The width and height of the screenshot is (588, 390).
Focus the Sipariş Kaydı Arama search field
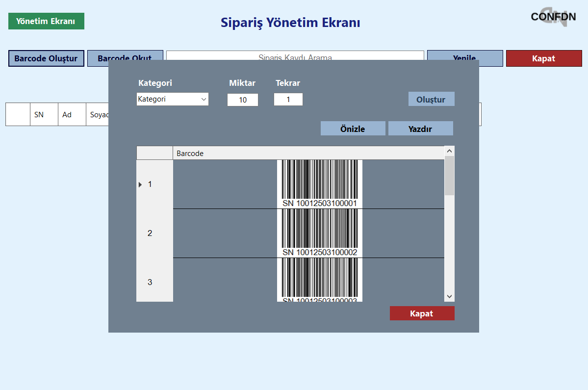295,55
